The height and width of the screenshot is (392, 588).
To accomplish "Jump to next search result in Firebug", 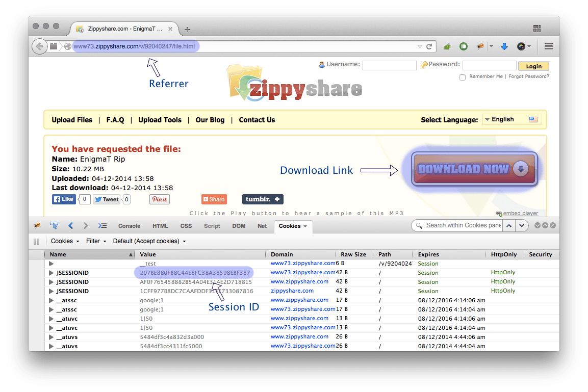I will (x=522, y=226).
